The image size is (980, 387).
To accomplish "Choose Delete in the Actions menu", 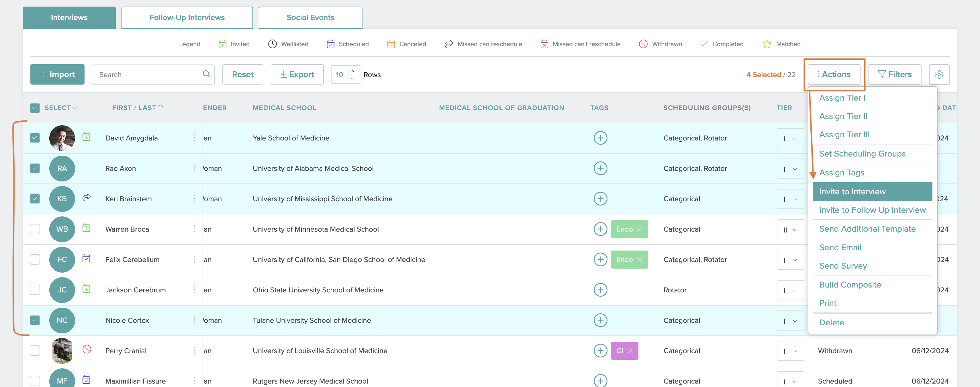I will 832,323.
